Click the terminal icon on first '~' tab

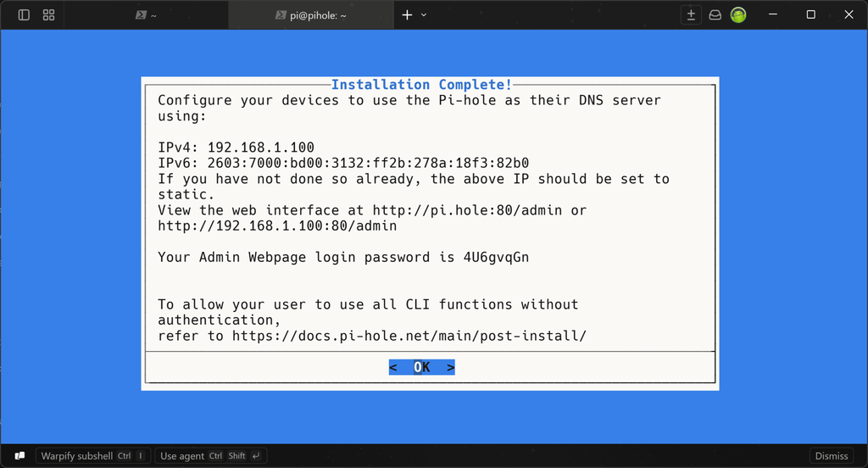tap(141, 15)
